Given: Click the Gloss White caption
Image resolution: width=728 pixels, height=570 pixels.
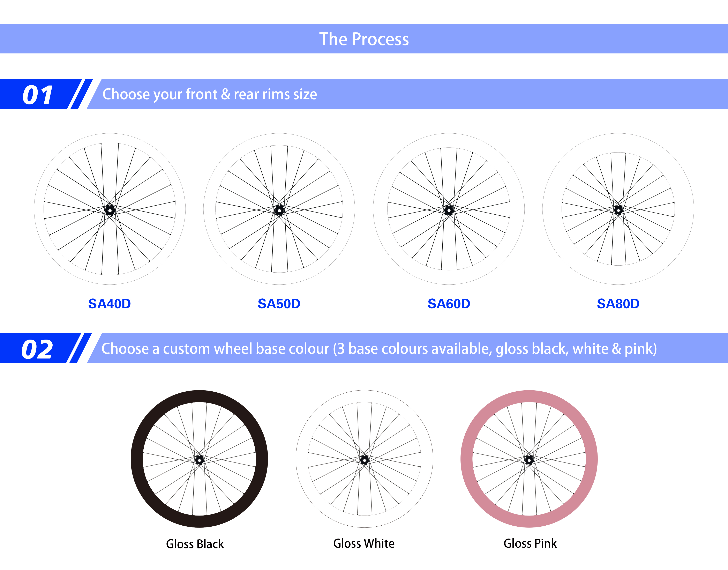Looking at the screenshot, I should tap(364, 543).
